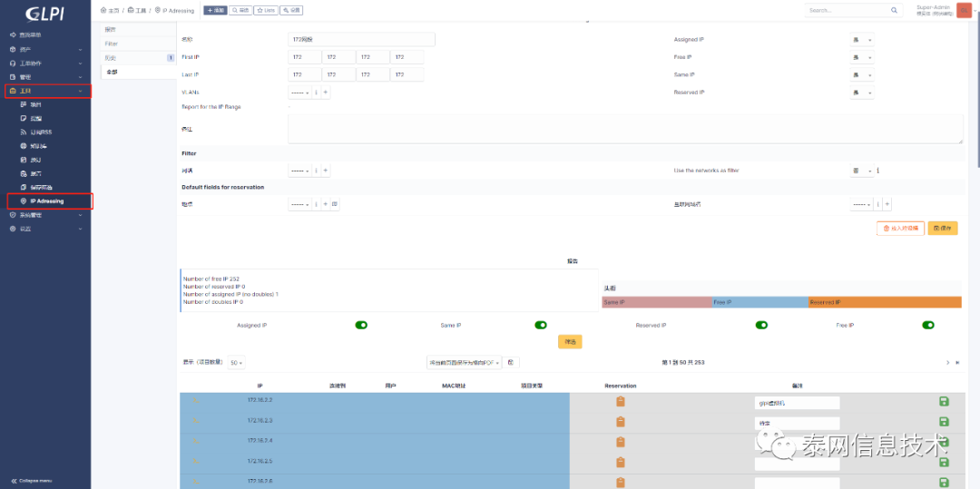
Task: Expand the helpdesk menu with headset icon
Action: coord(45,64)
